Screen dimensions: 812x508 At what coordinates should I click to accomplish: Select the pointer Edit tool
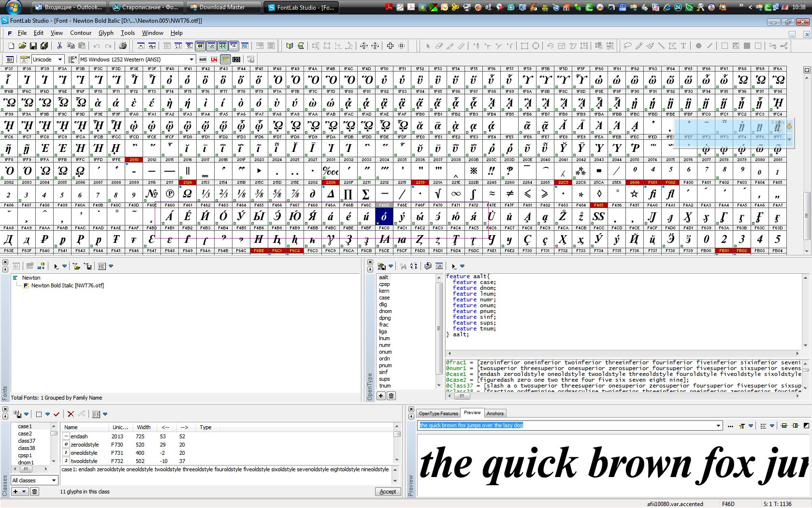(x=428, y=46)
